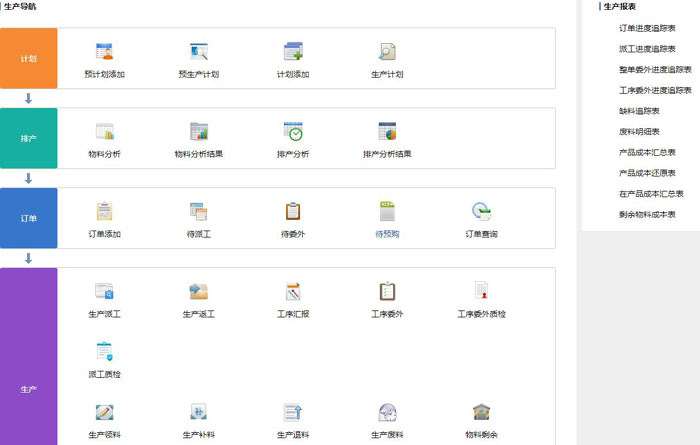Click the orange 计划 category block
The width and height of the screenshot is (700, 445).
29,58
